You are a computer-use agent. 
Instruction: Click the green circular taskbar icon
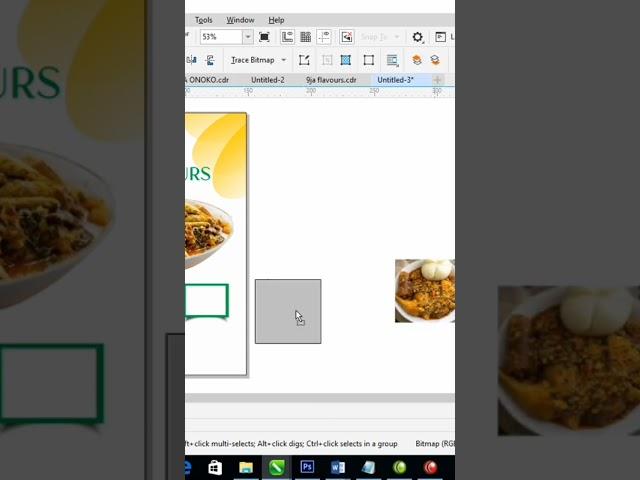point(399,468)
